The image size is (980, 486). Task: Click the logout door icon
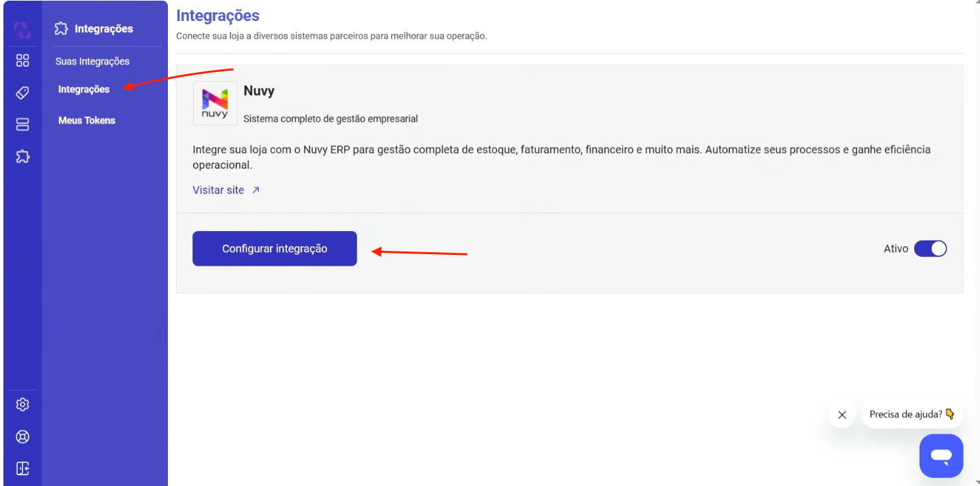pyautogui.click(x=22, y=468)
